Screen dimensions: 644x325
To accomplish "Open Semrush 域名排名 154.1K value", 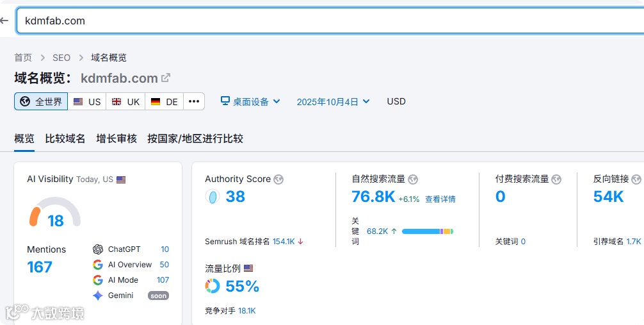I will 284,242.
